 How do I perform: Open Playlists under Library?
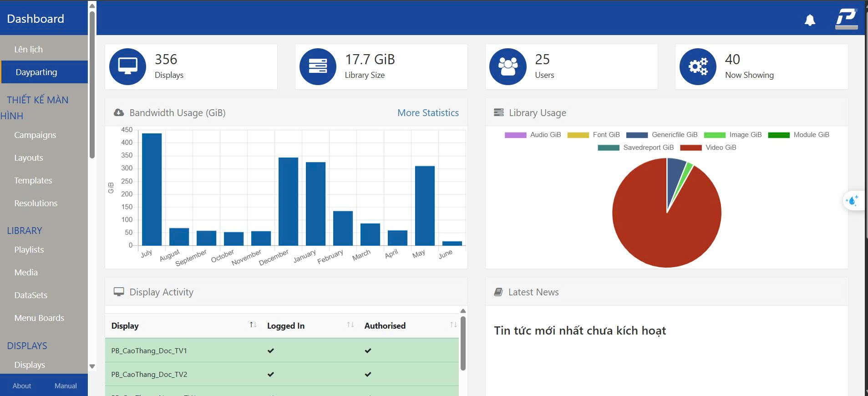(29, 249)
